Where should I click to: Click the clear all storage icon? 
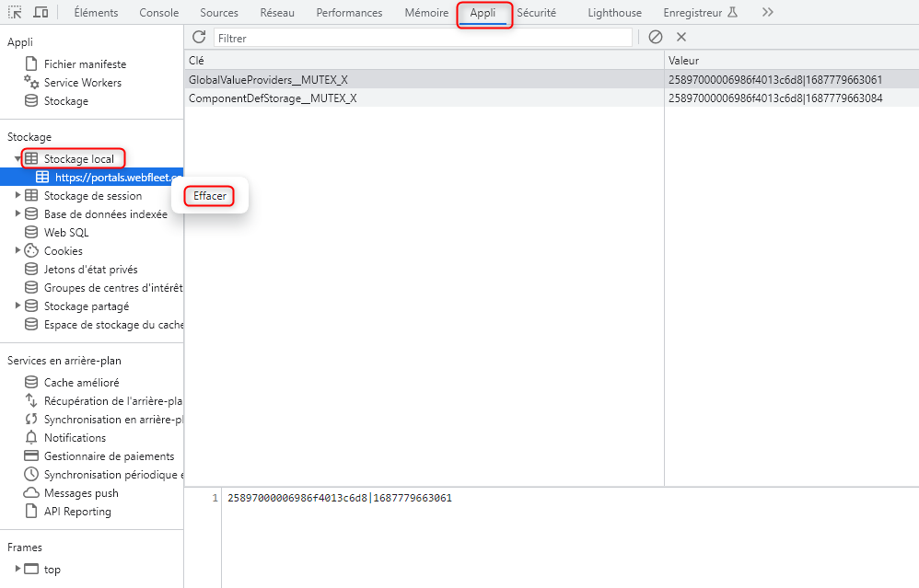656,37
